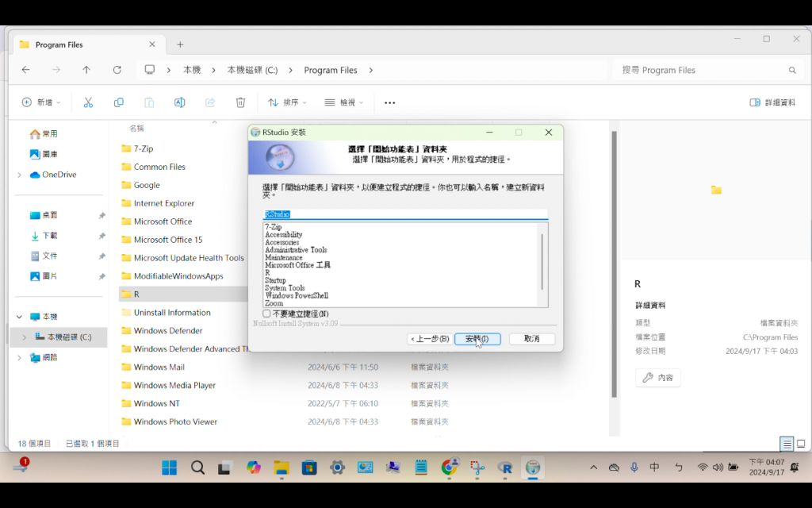Launch Copilot from the taskbar

253,468
